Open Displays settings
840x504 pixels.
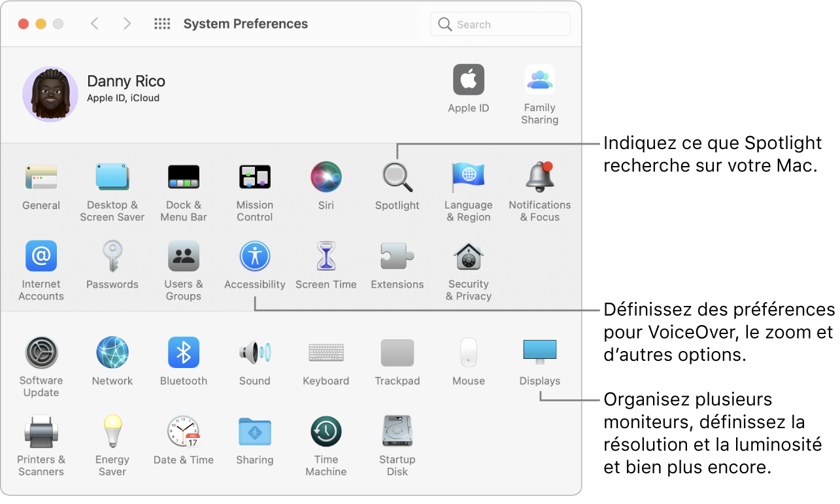click(539, 352)
